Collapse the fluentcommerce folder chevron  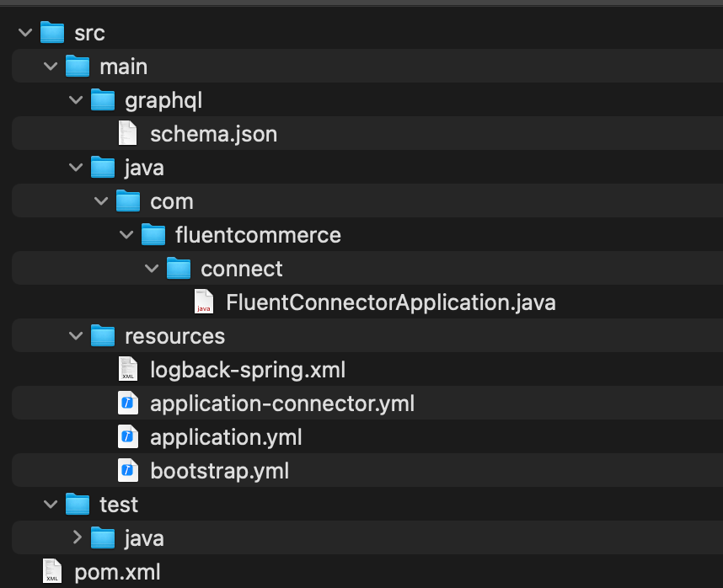pos(126,234)
